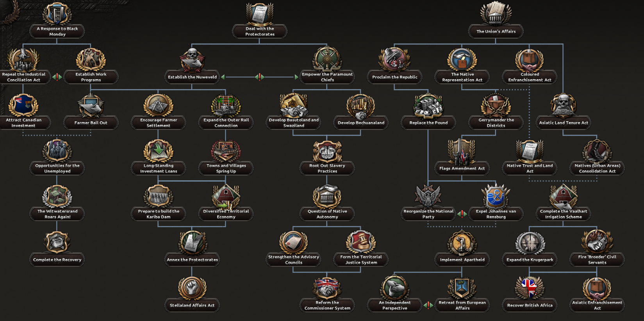Screen dimensions: 644x321
Task: Click the Implement Apartheid text label
Action: coord(462,260)
